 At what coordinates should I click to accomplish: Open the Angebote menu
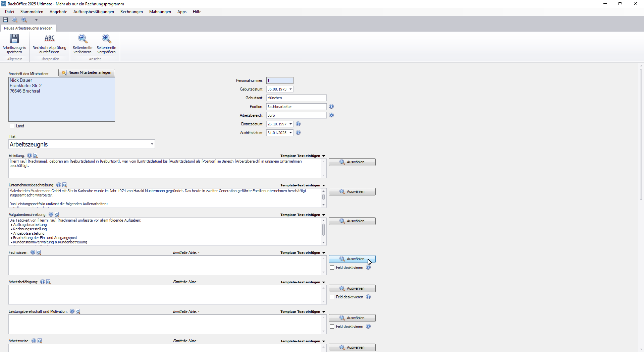[x=58, y=12]
